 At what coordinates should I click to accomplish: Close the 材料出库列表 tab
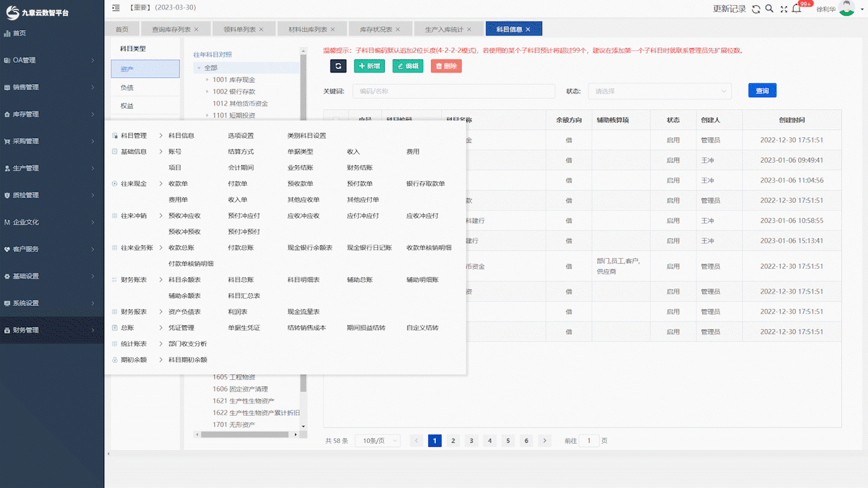point(333,29)
